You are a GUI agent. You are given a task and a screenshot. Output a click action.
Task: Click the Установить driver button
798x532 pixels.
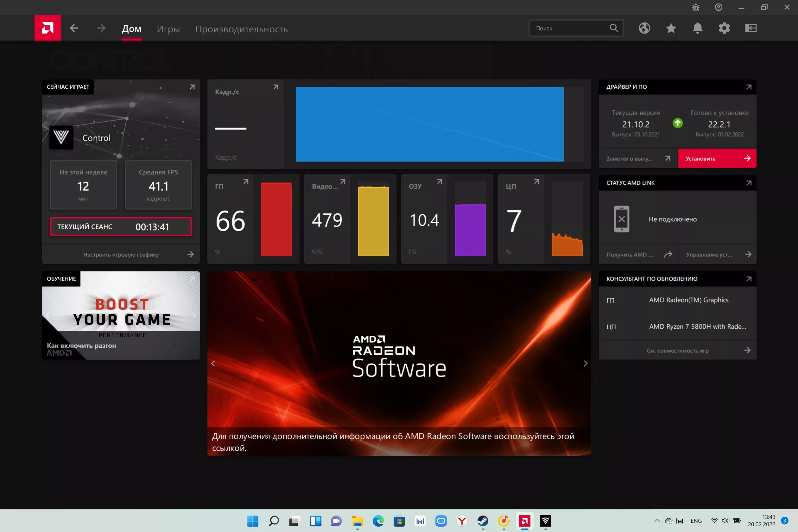(717, 158)
